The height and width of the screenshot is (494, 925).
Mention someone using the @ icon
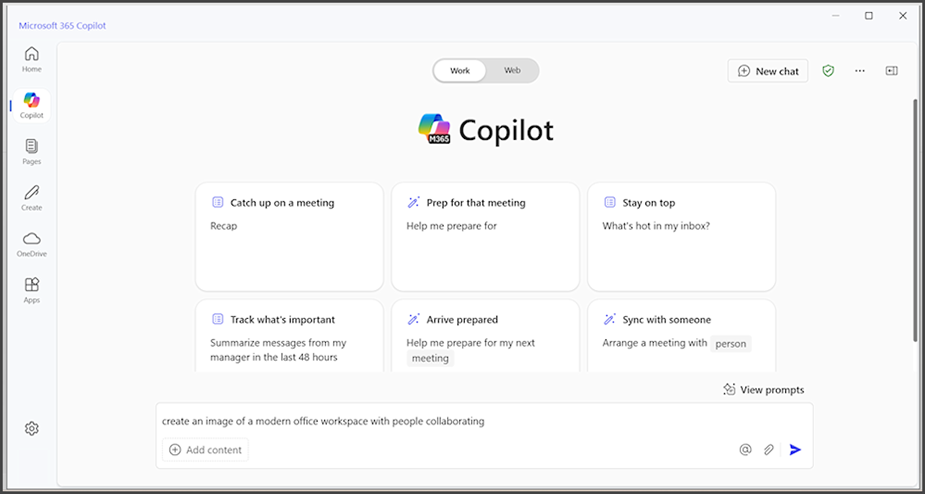pyautogui.click(x=746, y=450)
